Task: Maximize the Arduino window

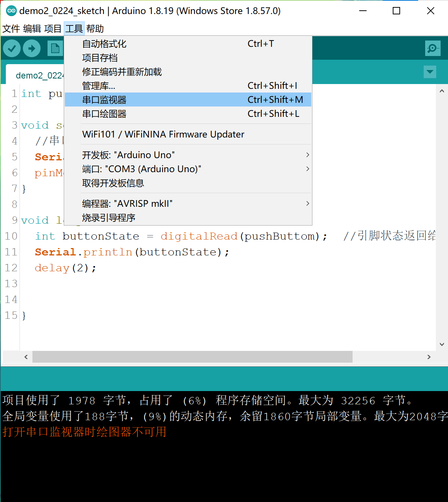Action: pyautogui.click(x=396, y=11)
